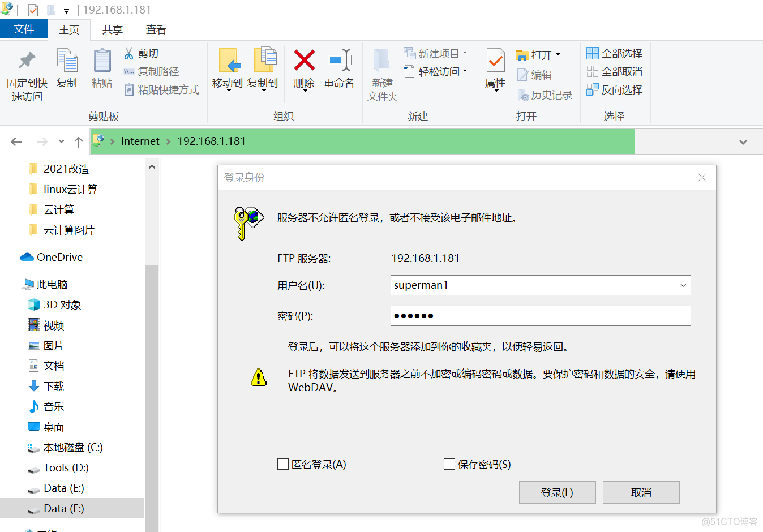This screenshot has width=763, height=532.
Task: Click Select All (全部选择)
Action: tap(615, 53)
